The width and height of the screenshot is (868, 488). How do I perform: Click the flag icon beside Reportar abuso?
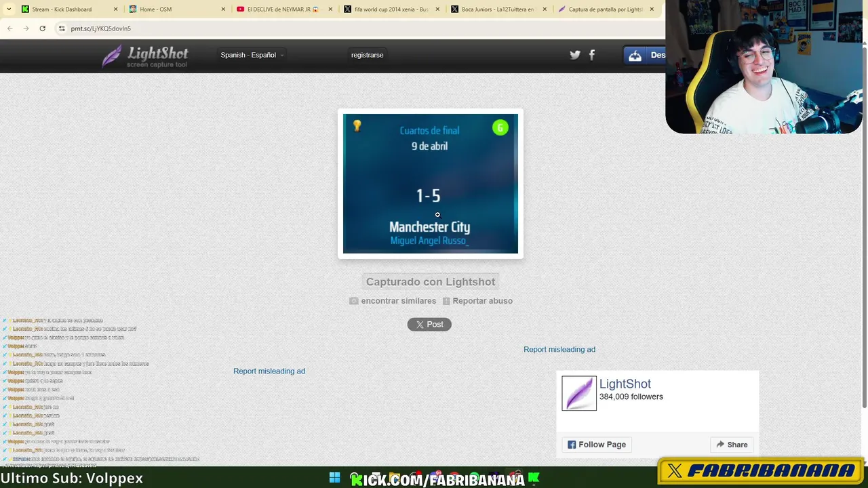point(446,301)
